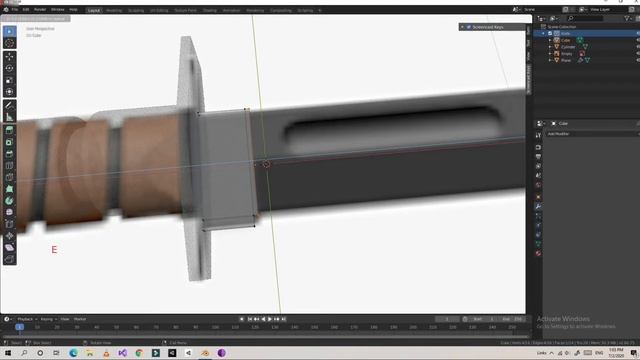Switch to the Modeling workspace tab
The image size is (640, 360).
pyautogui.click(x=114, y=10)
